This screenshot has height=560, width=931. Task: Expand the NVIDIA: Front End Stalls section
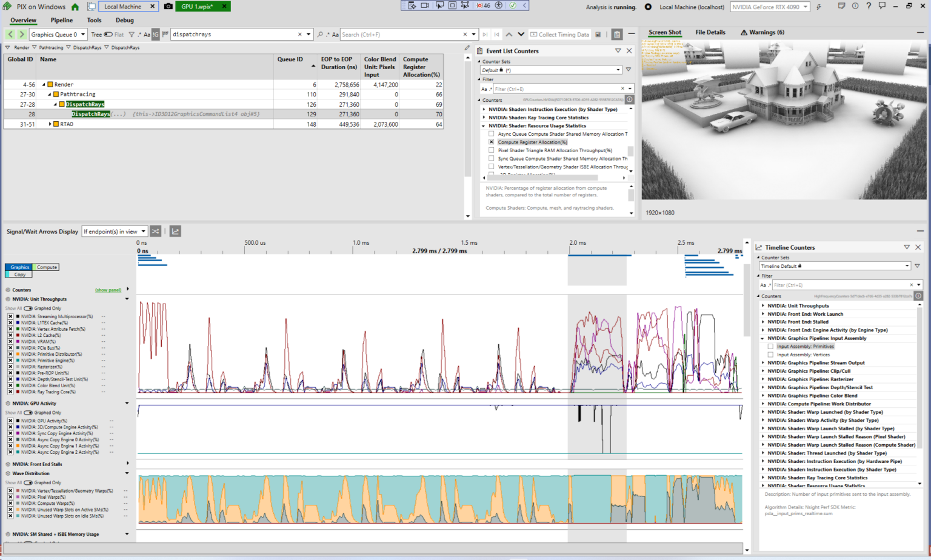pyautogui.click(x=127, y=464)
